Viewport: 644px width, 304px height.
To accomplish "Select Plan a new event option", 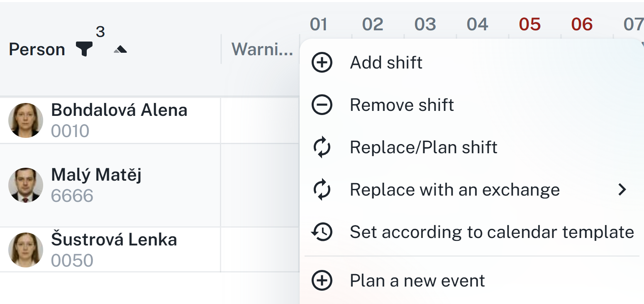I will pos(417,281).
